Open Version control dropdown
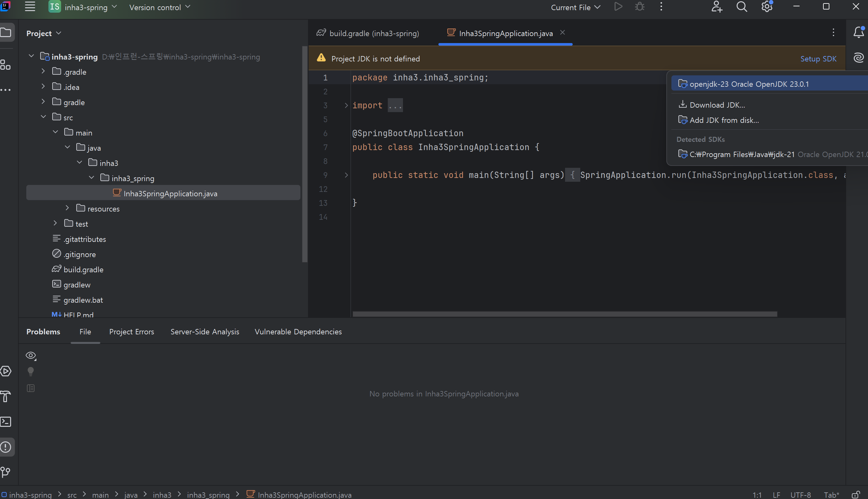868x499 pixels. coord(160,7)
